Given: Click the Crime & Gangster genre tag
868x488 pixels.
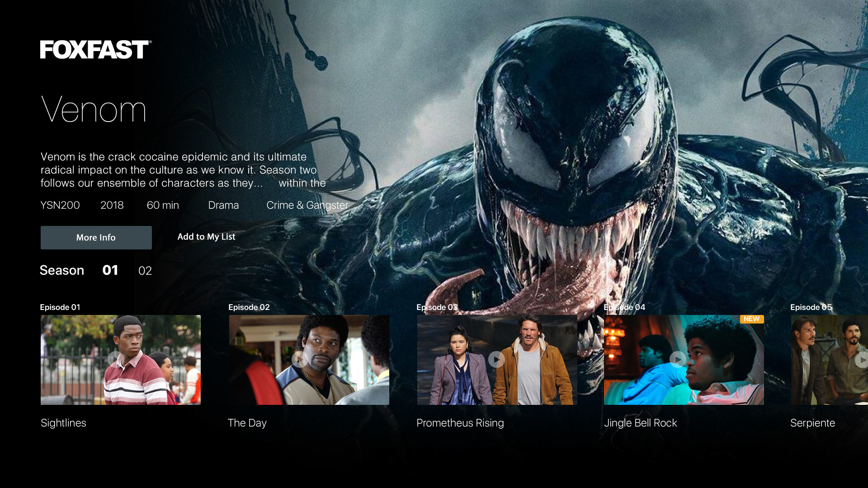Looking at the screenshot, I should pos(307,205).
